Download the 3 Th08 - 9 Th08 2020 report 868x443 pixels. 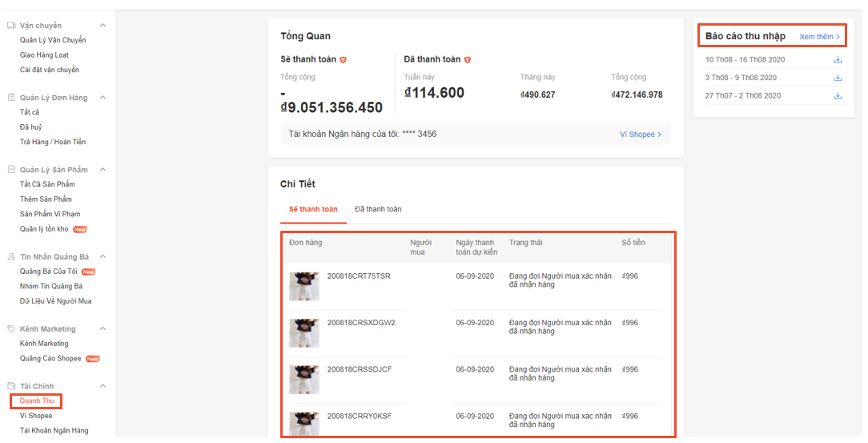coord(838,78)
